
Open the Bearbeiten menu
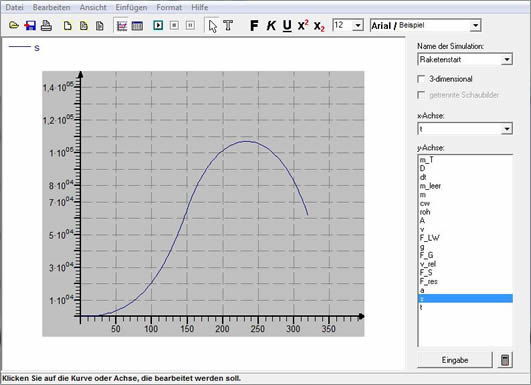(51, 7)
